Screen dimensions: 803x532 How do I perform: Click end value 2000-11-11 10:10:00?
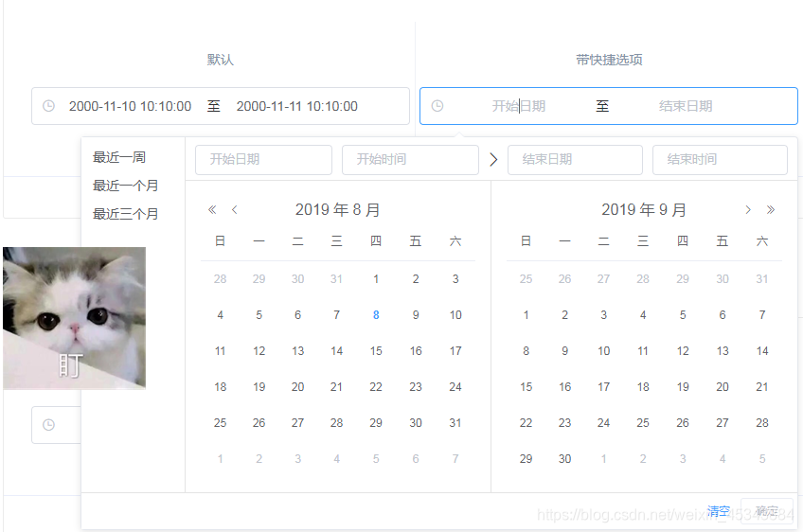[x=297, y=106]
